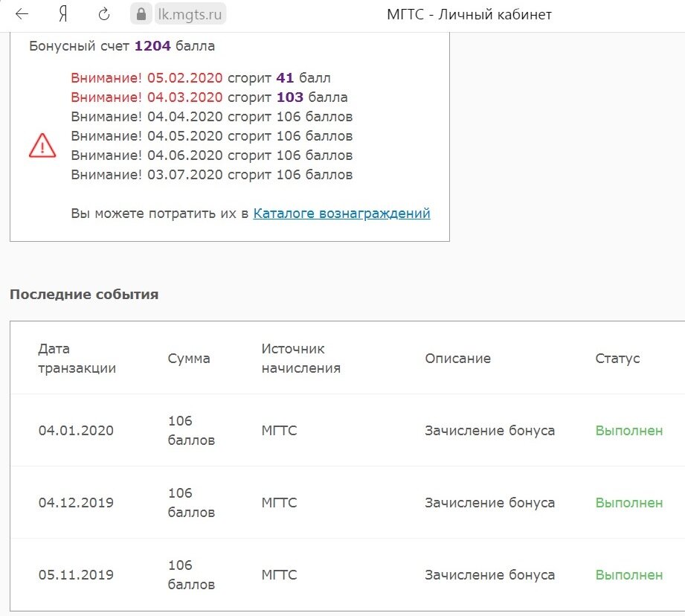The width and height of the screenshot is (685, 616).
Task: Click Зачисление бонуса in the 04.01.2020 row
Action: 489,431
